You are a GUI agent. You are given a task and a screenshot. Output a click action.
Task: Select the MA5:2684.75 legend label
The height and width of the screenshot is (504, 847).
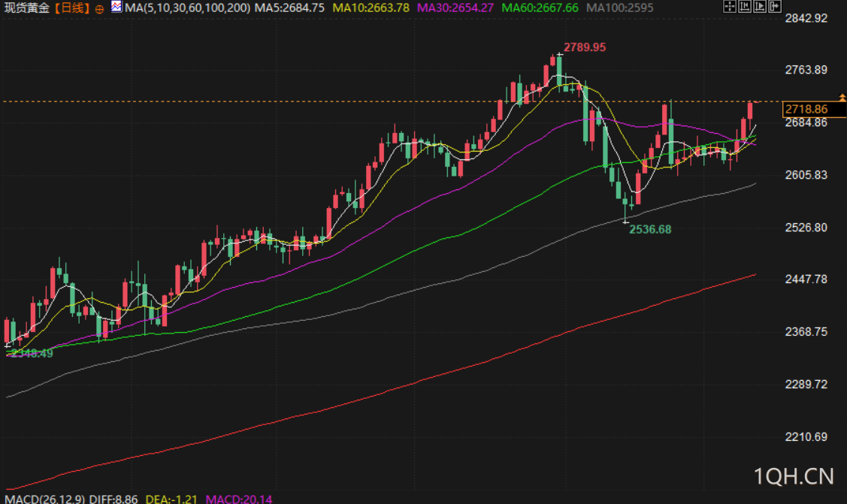(x=289, y=8)
